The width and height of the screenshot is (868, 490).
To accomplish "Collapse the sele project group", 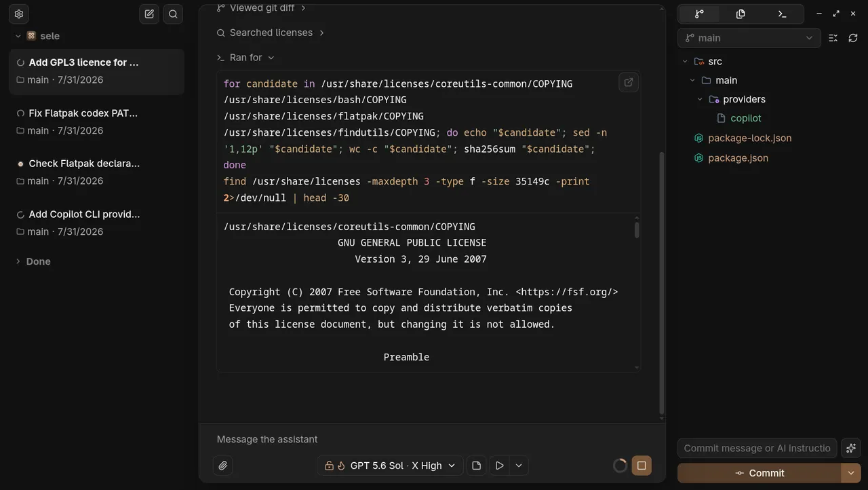I will point(18,36).
